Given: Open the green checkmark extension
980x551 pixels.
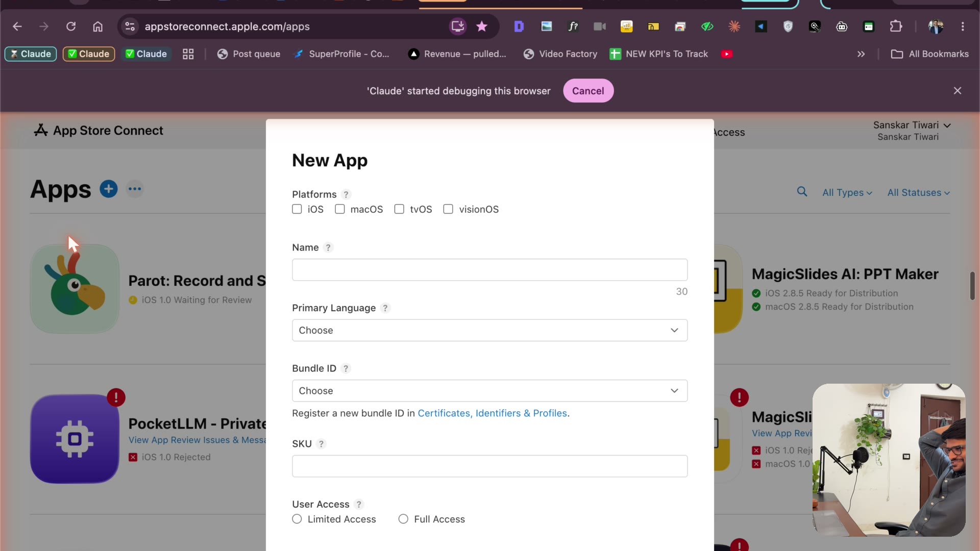Looking at the screenshot, I should (707, 27).
